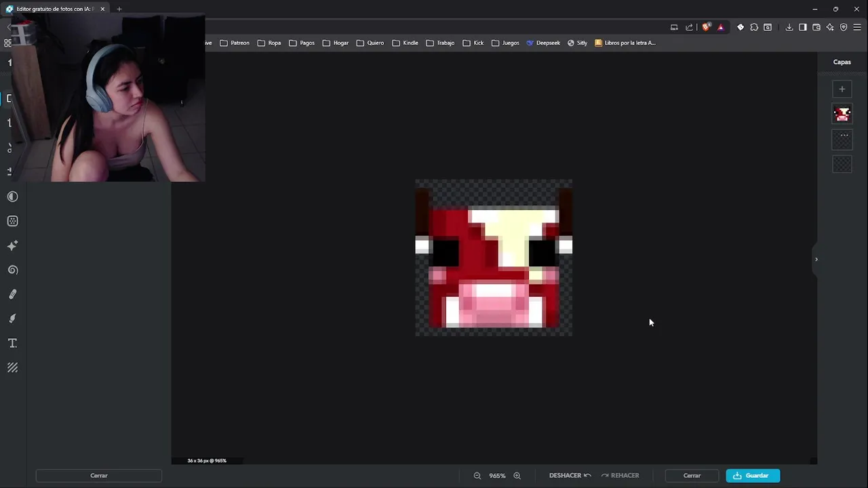This screenshot has height=488, width=868.
Task: Select the contrast adjustment tool in sidebar
Action: point(12,197)
